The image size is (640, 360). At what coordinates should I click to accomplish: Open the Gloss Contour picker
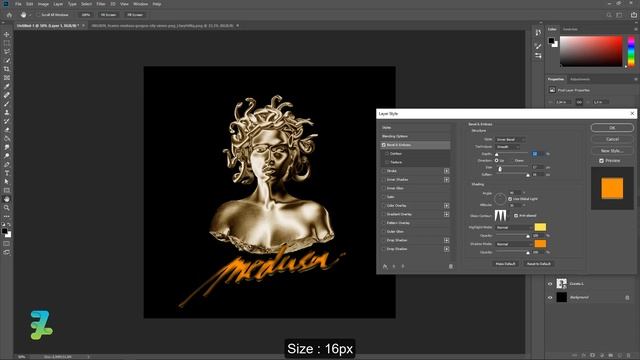tap(500, 216)
